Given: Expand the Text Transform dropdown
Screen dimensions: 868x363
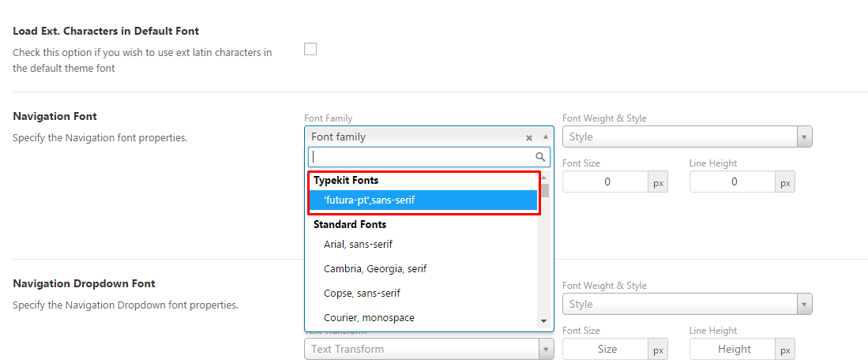Looking at the screenshot, I should pyautogui.click(x=429, y=350).
